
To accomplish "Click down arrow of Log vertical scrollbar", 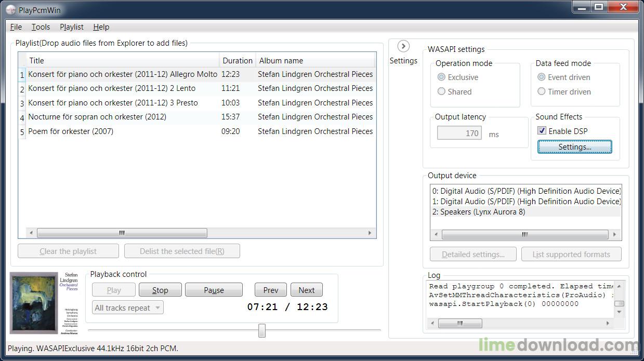I will (x=619, y=312).
